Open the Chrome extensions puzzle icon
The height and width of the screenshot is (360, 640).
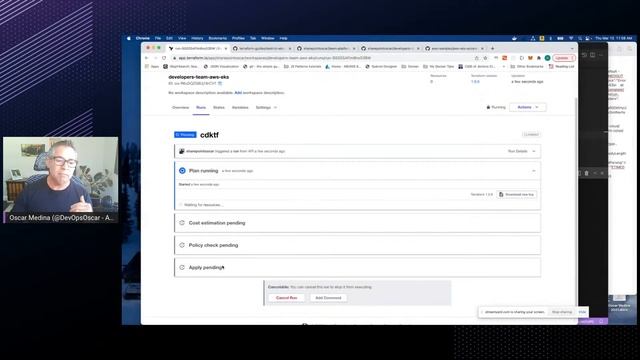pos(539,58)
